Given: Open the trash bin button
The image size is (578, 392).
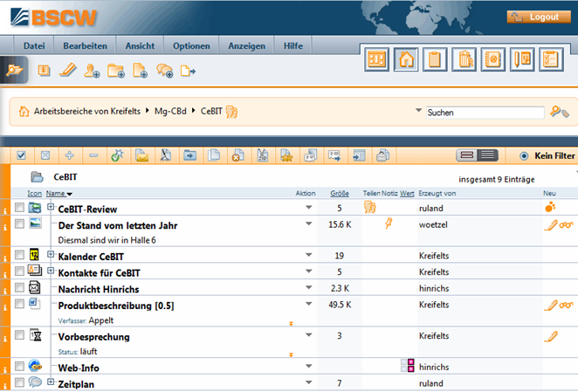Looking at the screenshot, I should [x=464, y=59].
